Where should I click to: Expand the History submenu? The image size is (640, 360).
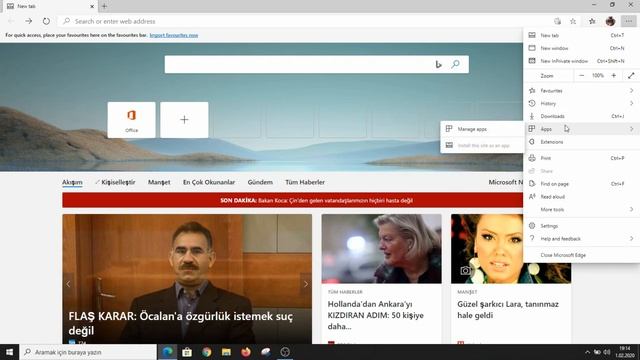pyautogui.click(x=582, y=103)
